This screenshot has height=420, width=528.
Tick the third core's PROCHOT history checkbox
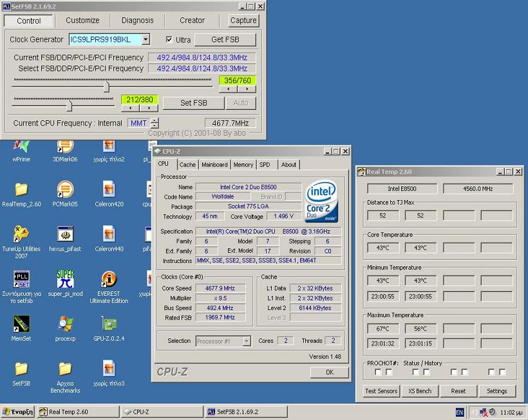465,372
